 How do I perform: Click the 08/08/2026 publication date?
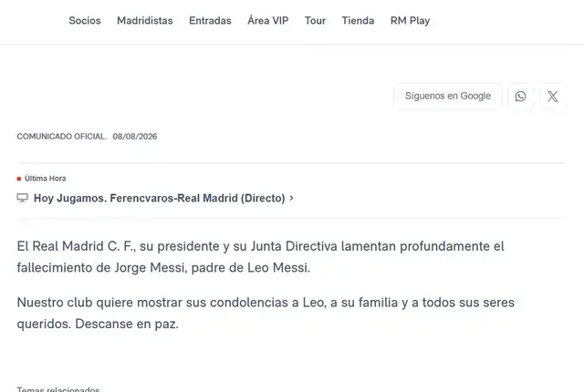tap(135, 137)
